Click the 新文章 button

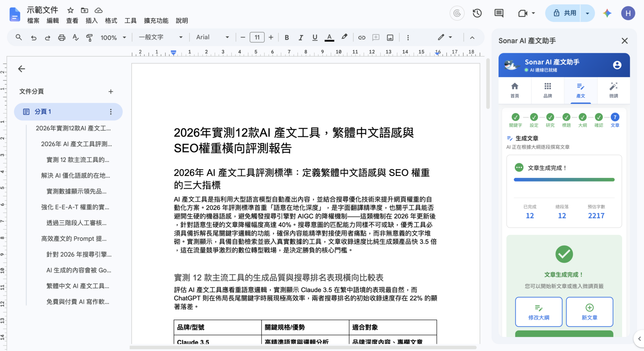[589, 312]
